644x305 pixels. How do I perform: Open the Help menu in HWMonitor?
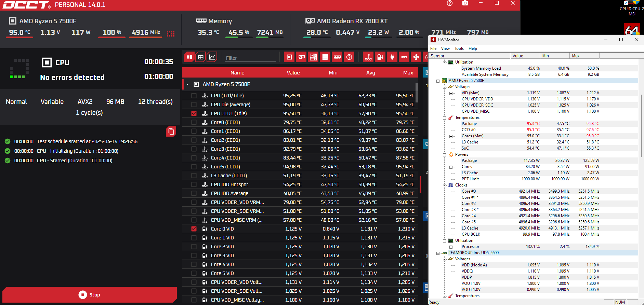point(473,48)
